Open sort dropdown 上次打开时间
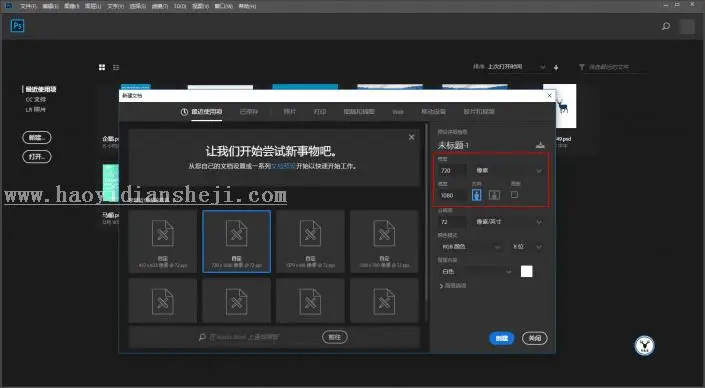 click(x=516, y=67)
